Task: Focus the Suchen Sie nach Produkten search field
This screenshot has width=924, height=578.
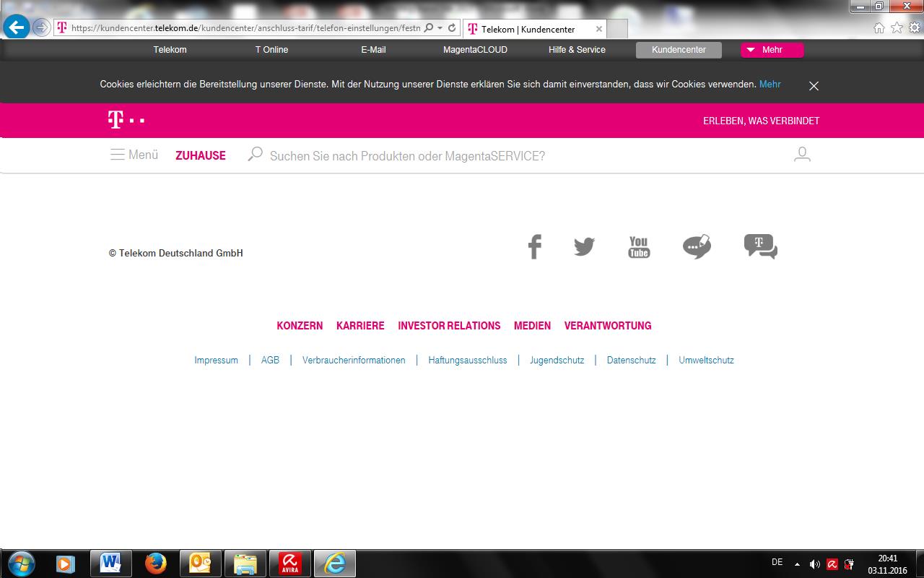Action: pos(407,156)
